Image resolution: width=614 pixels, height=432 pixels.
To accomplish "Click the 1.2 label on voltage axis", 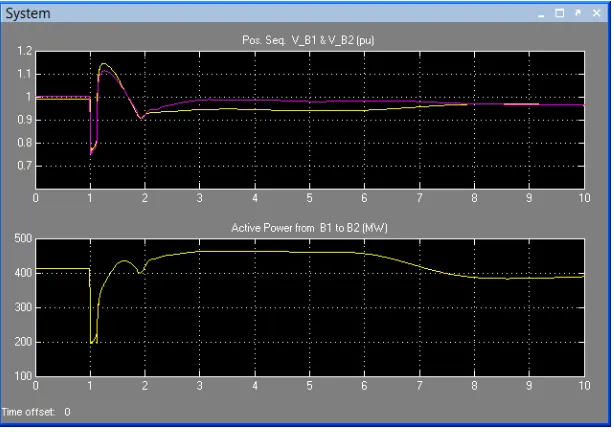I will (x=24, y=51).
